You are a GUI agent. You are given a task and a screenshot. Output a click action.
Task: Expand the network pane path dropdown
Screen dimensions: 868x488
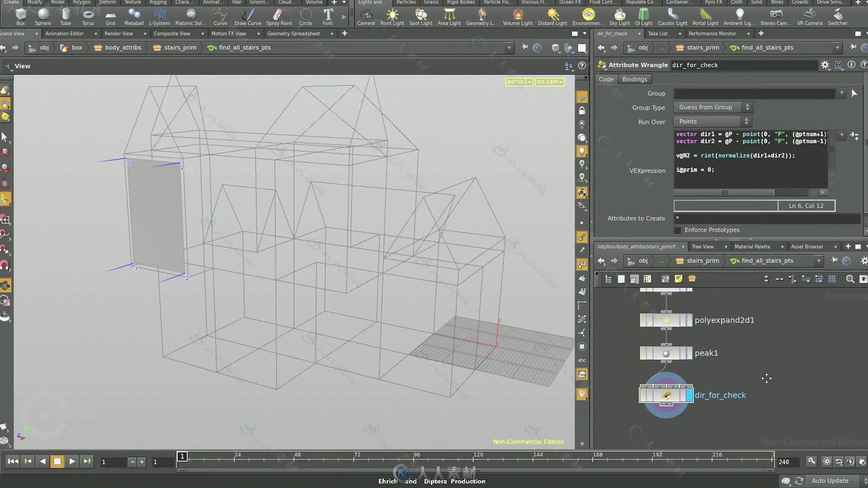click(x=818, y=261)
